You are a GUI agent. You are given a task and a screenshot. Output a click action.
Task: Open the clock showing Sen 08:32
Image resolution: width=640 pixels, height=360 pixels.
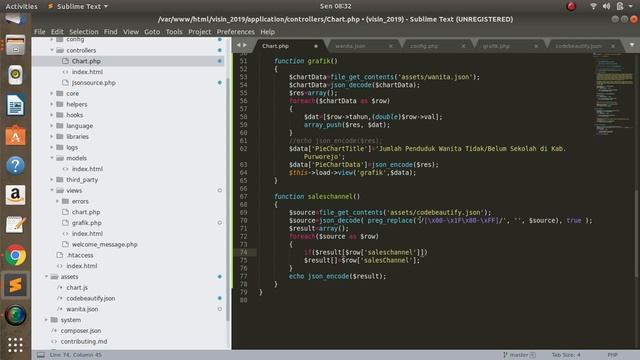pos(336,6)
